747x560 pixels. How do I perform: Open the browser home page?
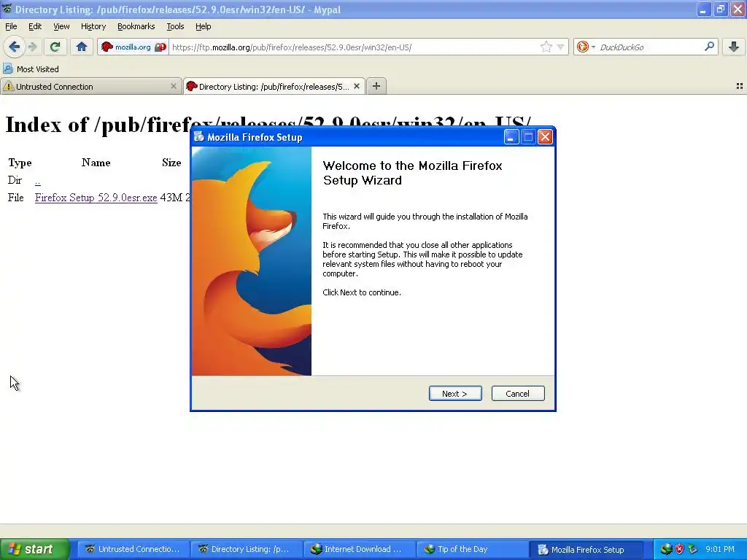(82, 47)
